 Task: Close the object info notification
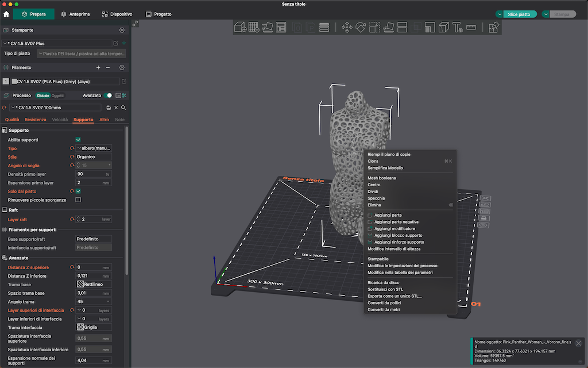point(578,343)
